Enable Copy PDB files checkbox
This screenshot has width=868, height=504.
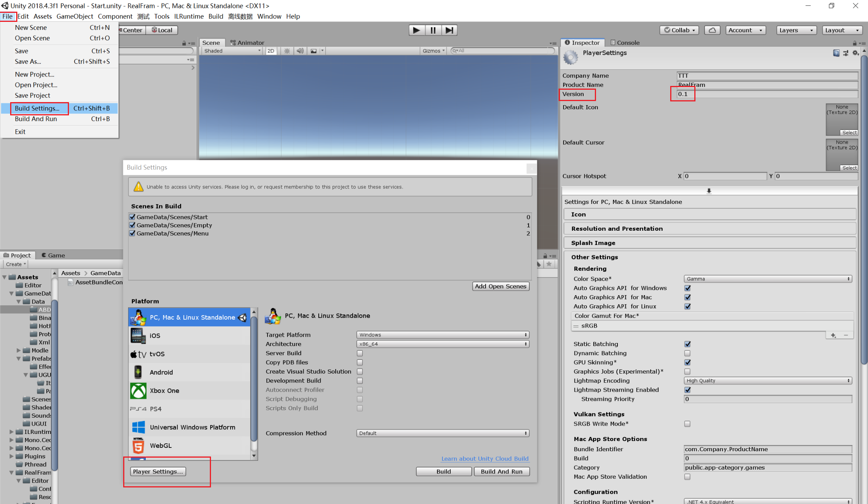click(360, 362)
